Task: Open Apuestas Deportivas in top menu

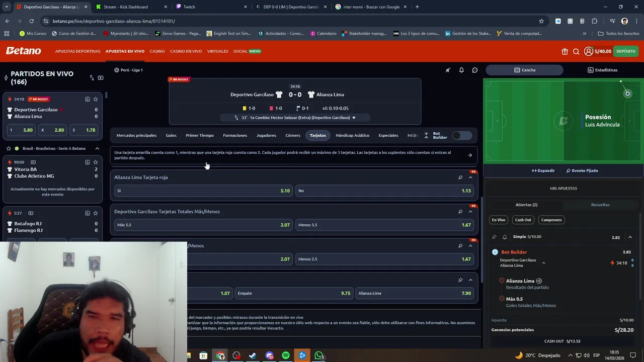Action: [x=77, y=51]
